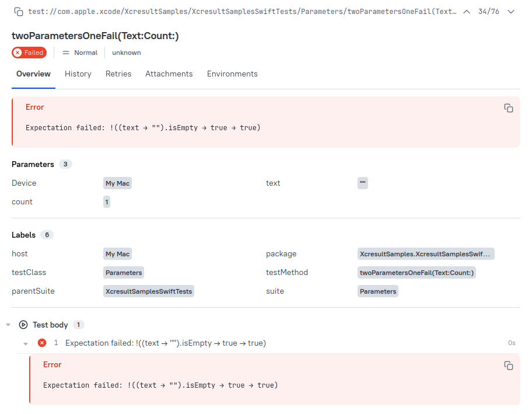The width and height of the screenshot is (532, 414).
Task: Select the Retries tab
Action: [118, 74]
